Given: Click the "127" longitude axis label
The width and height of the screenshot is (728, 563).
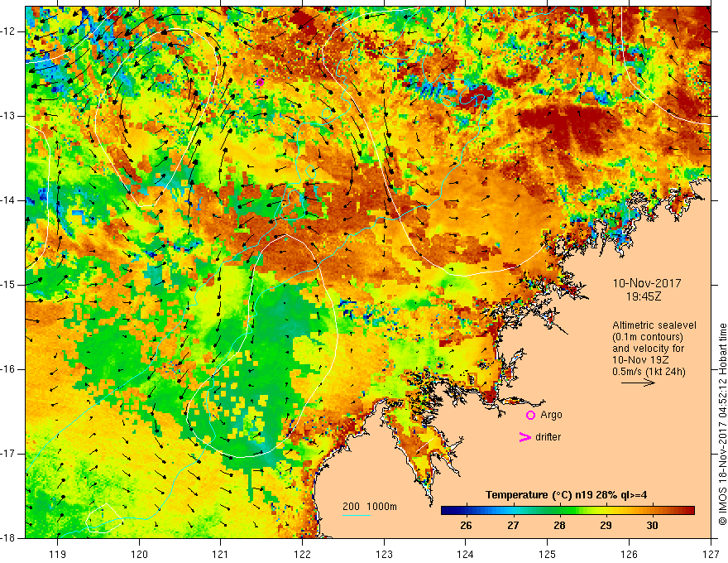Looking at the screenshot, I should [711, 554].
